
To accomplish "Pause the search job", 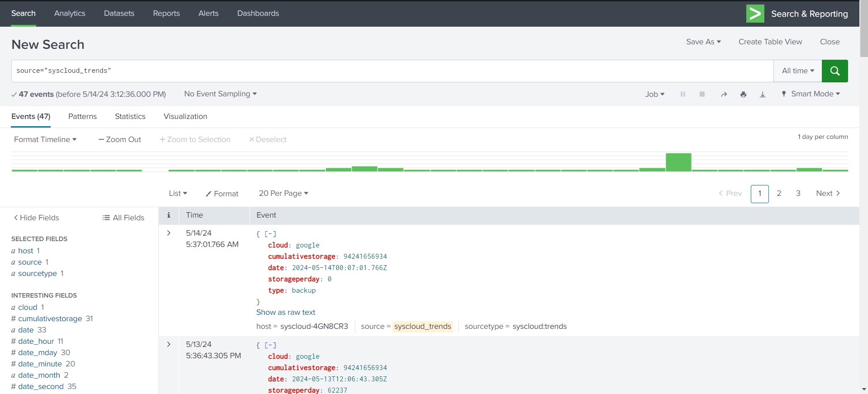I will 683,94.
